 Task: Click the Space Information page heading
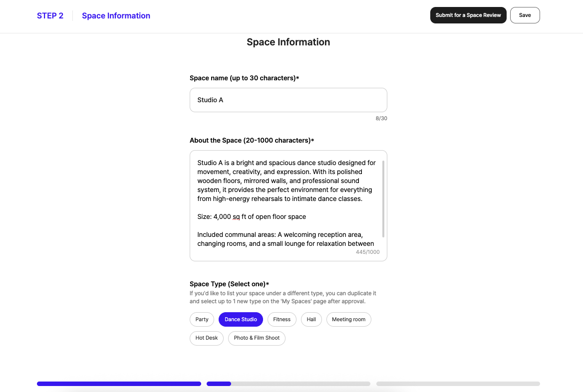288,42
